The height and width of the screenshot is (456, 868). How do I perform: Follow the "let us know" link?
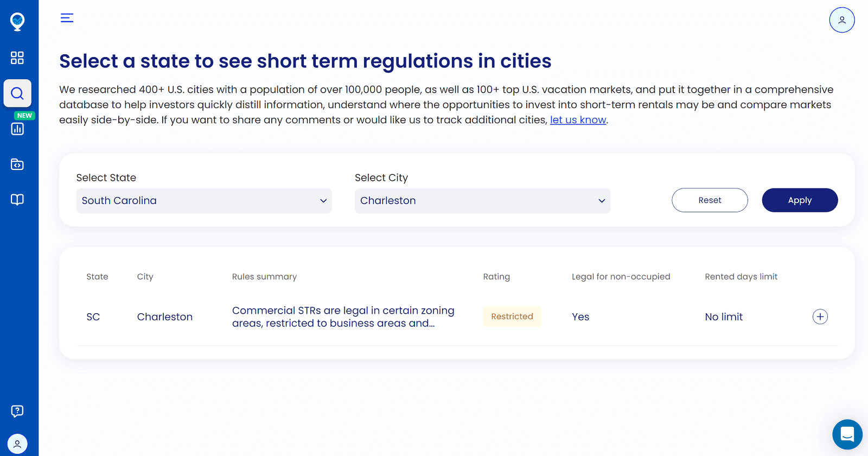click(578, 120)
